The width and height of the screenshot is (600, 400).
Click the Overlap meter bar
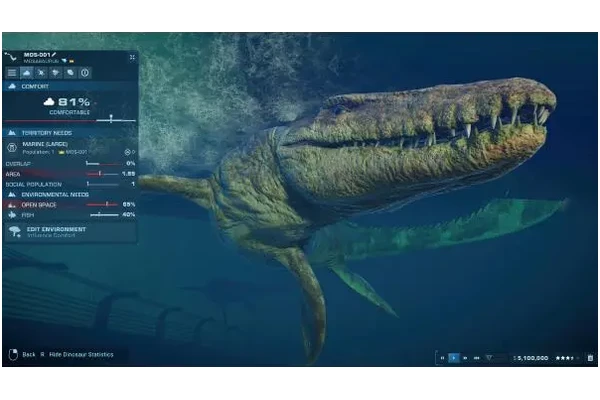click(103, 164)
